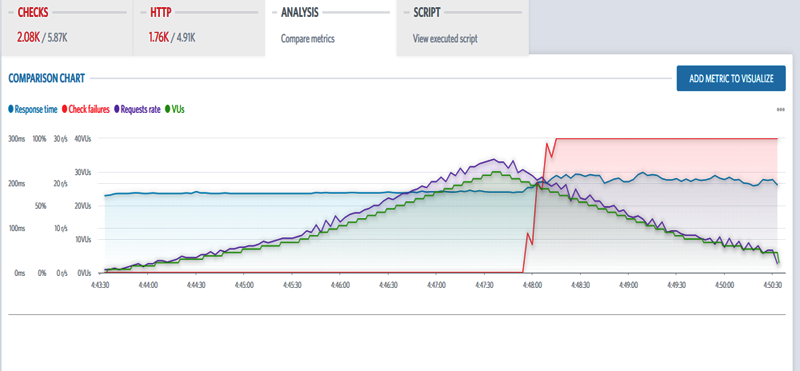Click the 4:46:30 time axis label
This screenshot has width=800, height=371.
388,285
